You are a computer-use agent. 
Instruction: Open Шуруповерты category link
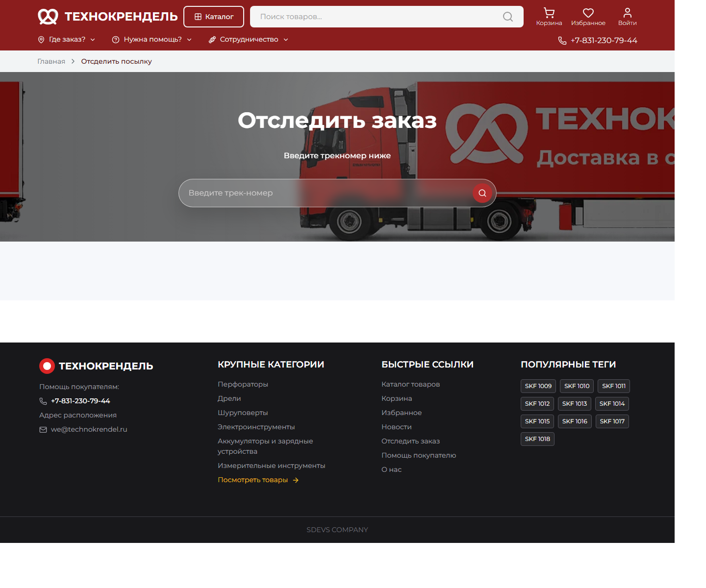pyautogui.click(x=243, y=413)
